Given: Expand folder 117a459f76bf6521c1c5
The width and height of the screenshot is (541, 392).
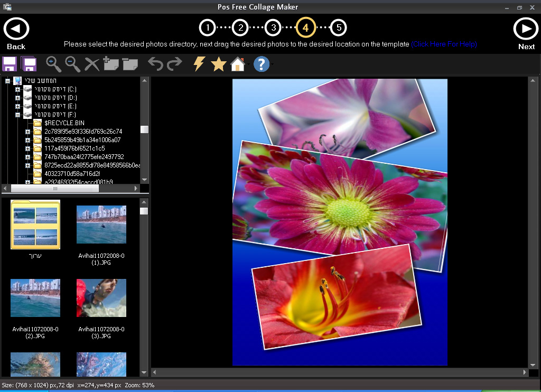Looking at the screenshot, I should coord(28,148).
